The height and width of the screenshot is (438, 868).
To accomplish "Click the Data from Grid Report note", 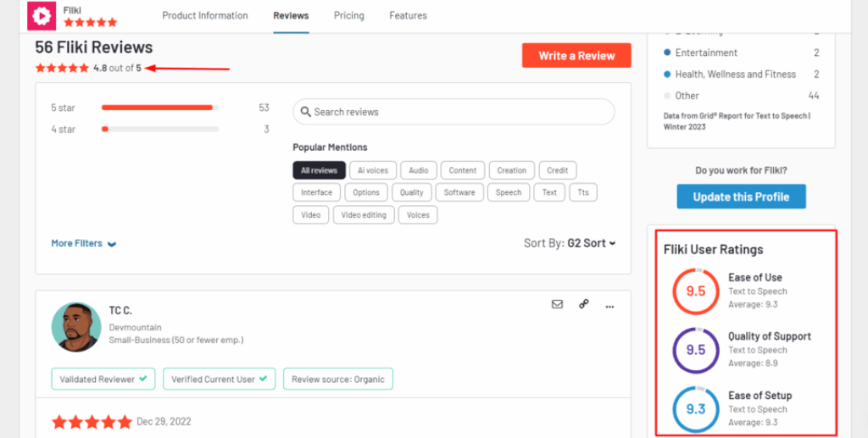I will pos(737,121).
